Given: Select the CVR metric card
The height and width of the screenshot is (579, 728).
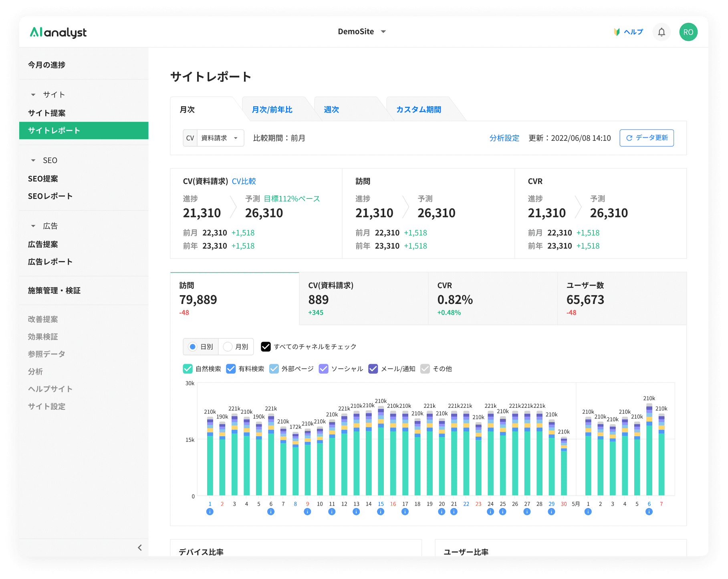Looking at the screenshot, I should pyautogui.click(x=492, y=299).
